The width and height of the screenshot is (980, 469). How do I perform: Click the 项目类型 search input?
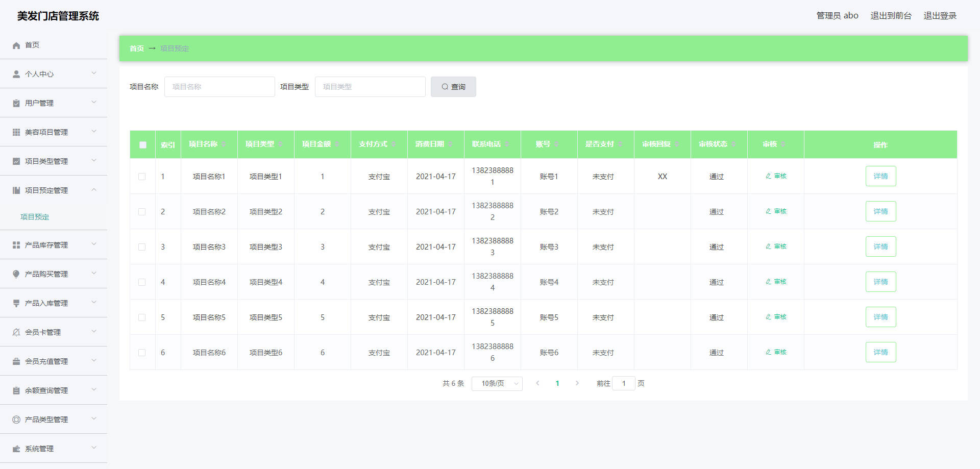click(x=370, y=87)
